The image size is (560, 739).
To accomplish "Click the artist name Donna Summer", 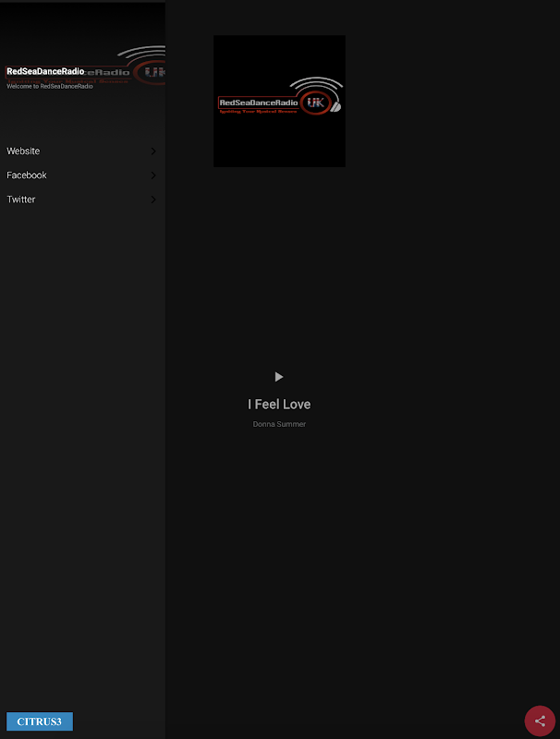I will (279, 424).
